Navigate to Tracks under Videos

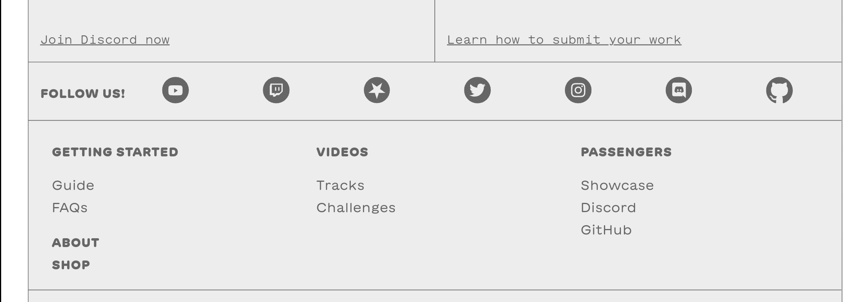point(340,186)
